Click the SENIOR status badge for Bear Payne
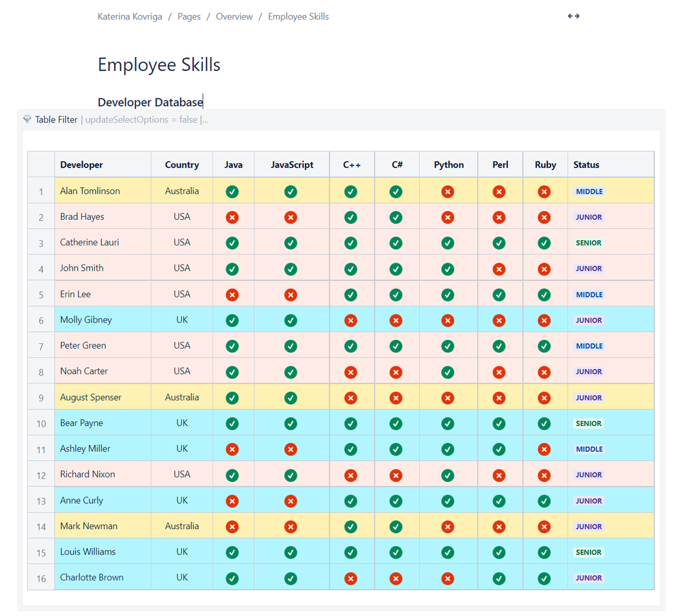This screenshot has width=683, height=616. [588, 423]
